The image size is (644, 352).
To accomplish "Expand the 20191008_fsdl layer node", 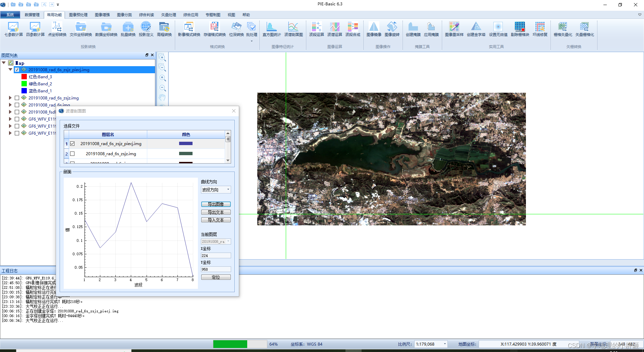I will [10, 112].
